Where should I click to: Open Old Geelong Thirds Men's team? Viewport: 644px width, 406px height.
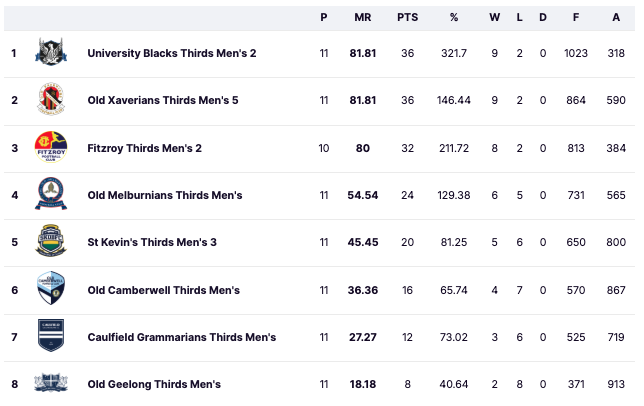coord(154,384)
